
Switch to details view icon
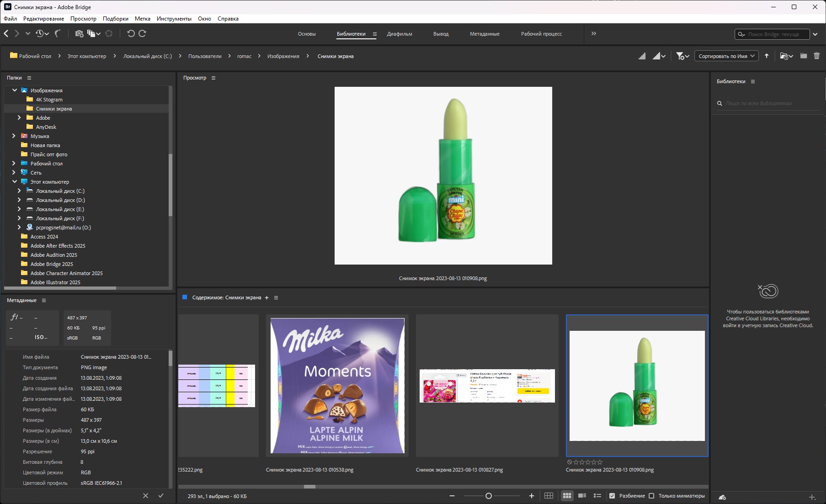point(582,496)
